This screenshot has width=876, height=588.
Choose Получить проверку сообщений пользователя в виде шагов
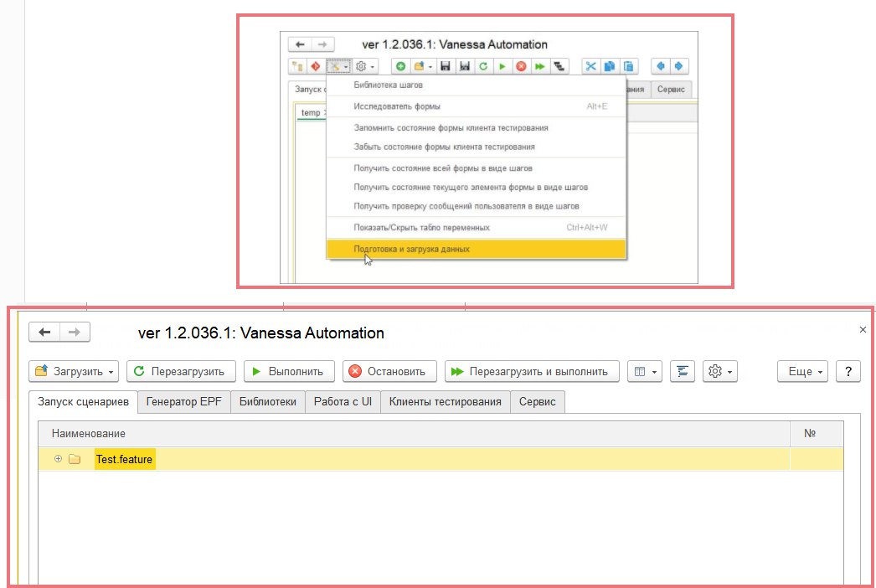[476, 206]
